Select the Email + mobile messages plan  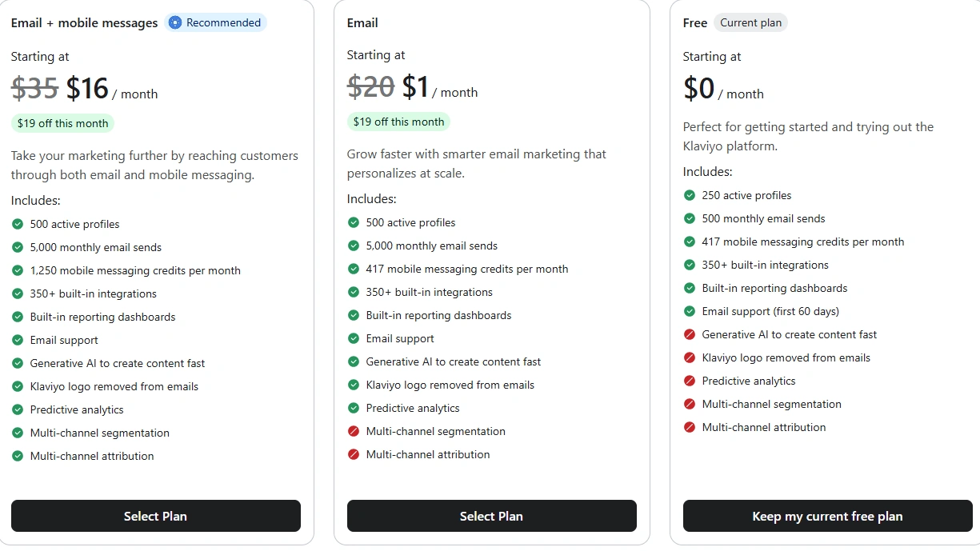point(156,516)
